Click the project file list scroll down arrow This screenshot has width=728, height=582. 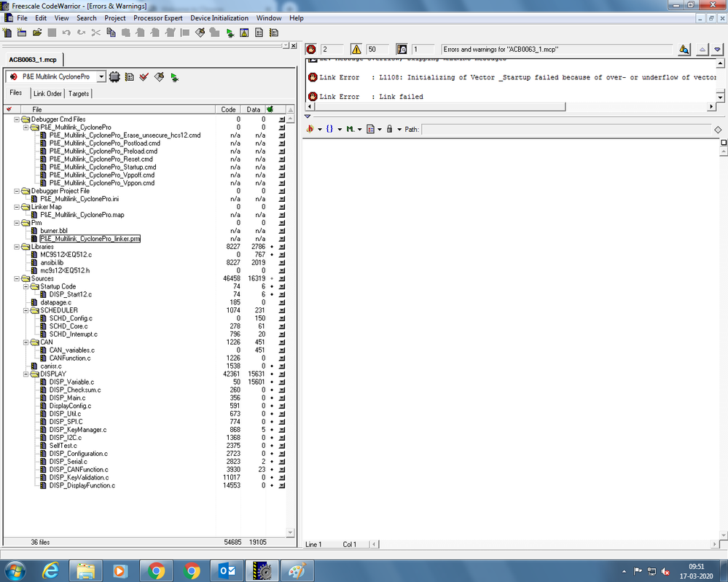(x=290, y=532)
